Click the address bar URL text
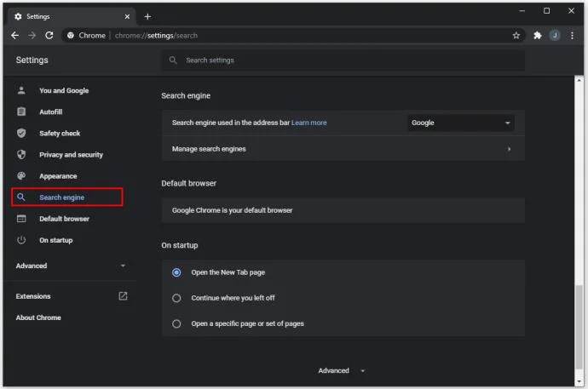Image resolution: width=588 pixels, height=389 pixels. [156, 35]
